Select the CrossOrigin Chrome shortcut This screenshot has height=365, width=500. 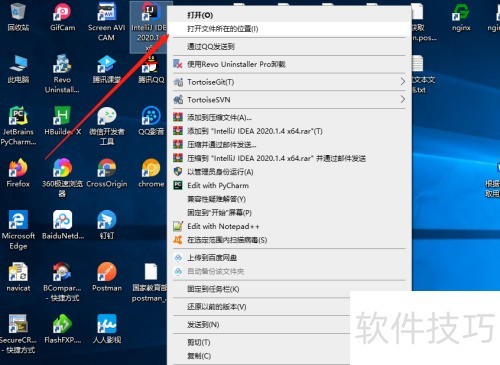107,173
